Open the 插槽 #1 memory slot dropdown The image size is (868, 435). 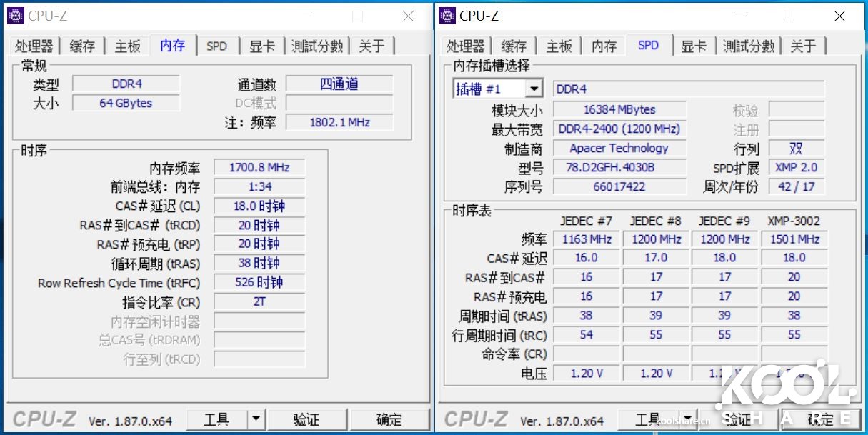(492, 88)
